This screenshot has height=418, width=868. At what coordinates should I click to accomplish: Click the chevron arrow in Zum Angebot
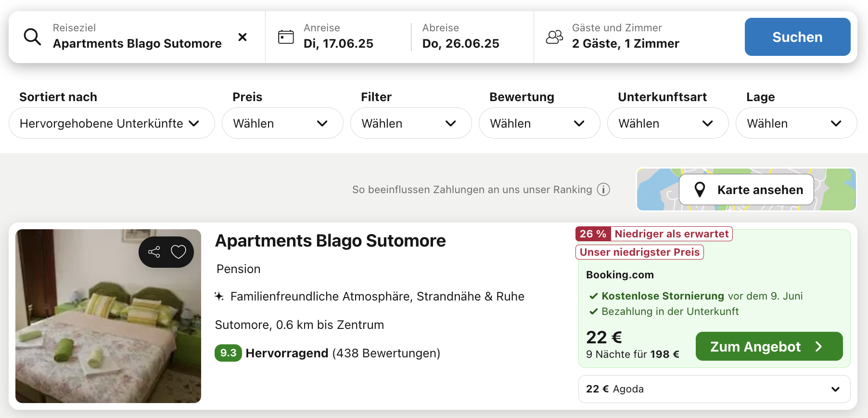818,347
